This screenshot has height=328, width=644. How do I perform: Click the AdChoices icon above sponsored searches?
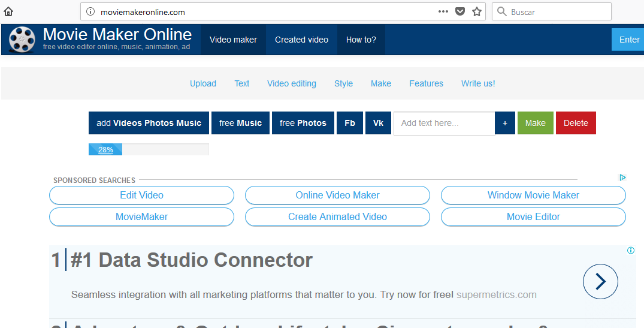tap(622, 177)
